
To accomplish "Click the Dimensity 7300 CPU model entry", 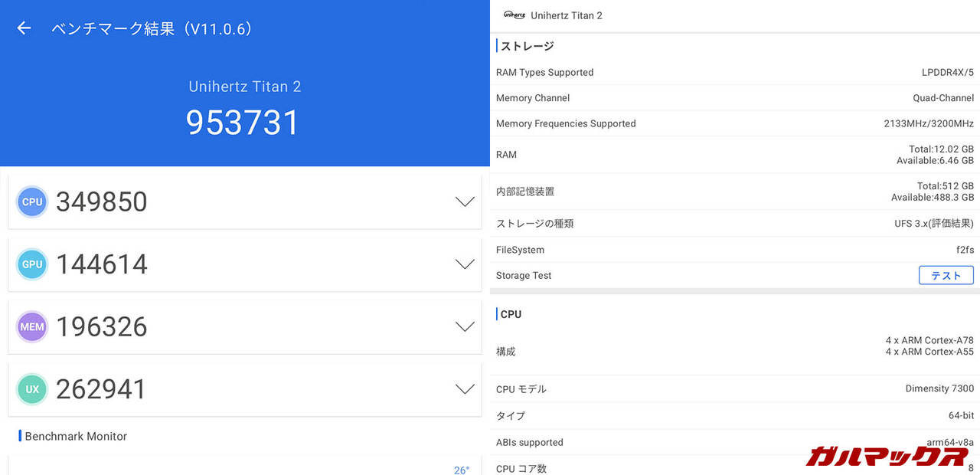I will point(939,388).
